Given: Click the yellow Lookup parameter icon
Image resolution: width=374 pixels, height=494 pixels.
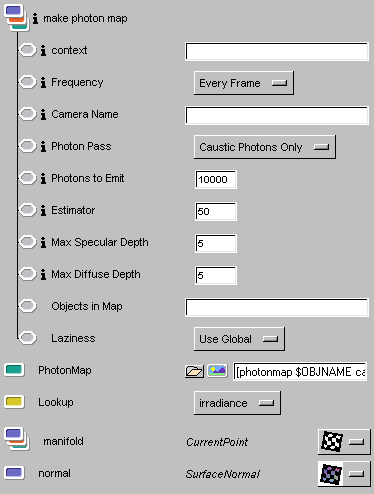Looking at the screenshot, I should (x=14, y=402).
